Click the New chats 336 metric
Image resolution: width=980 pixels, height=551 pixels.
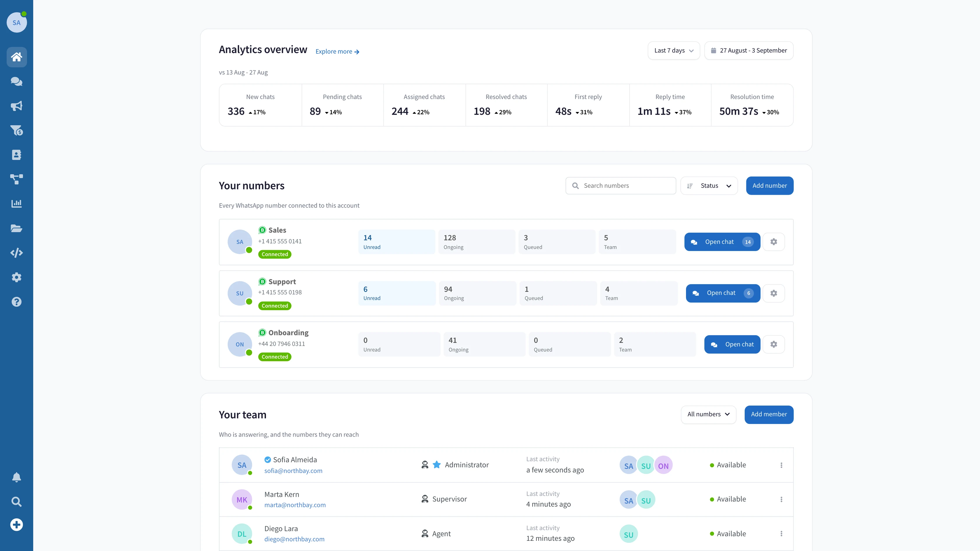tap(260, 105)
